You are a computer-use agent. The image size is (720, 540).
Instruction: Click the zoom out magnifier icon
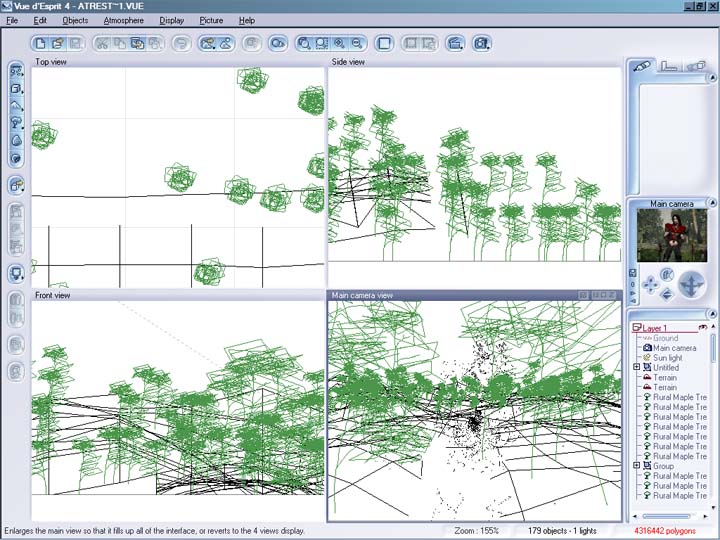coord(356,43)
